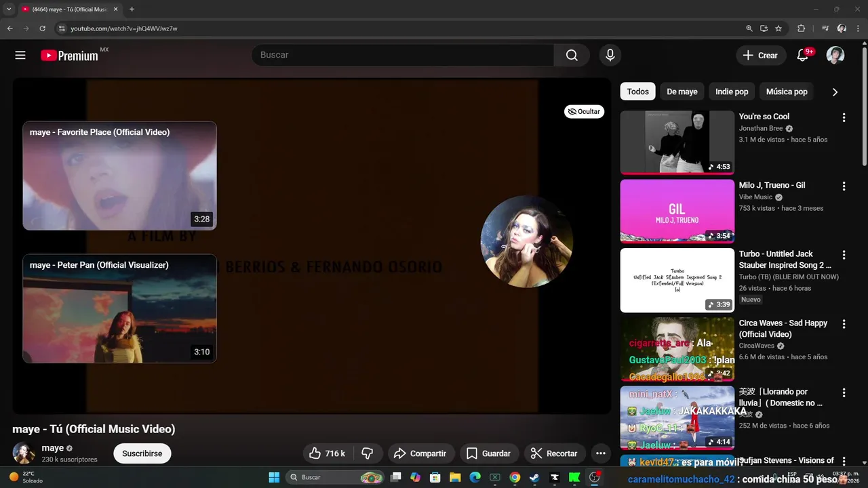Open Steam from taskbar
This screenshot has width=868, height=488.
pyautogui.click(x=534, y=477)
